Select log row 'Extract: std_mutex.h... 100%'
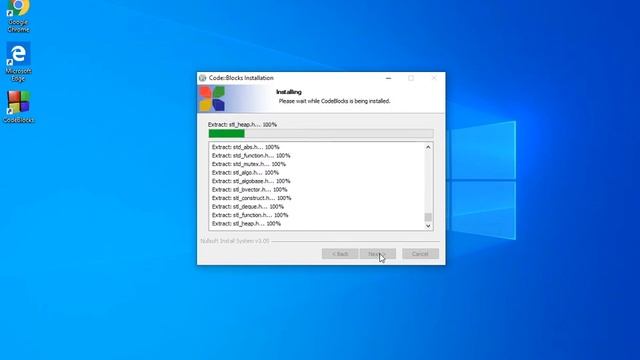 [x=249, y=164]
